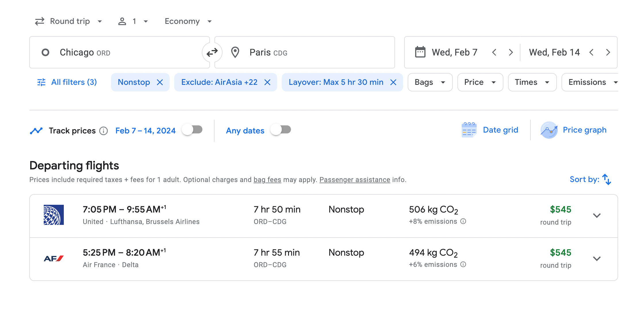Open the Economy cabin class dropdown
The width and height of the screenshot is (644, 310).
188,21
